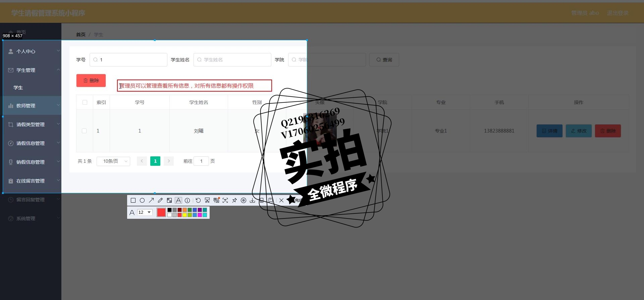Viewport: 644px width, 300px height.
Task: Click the 学生管理 envelope icon
Action: point(11,70)
